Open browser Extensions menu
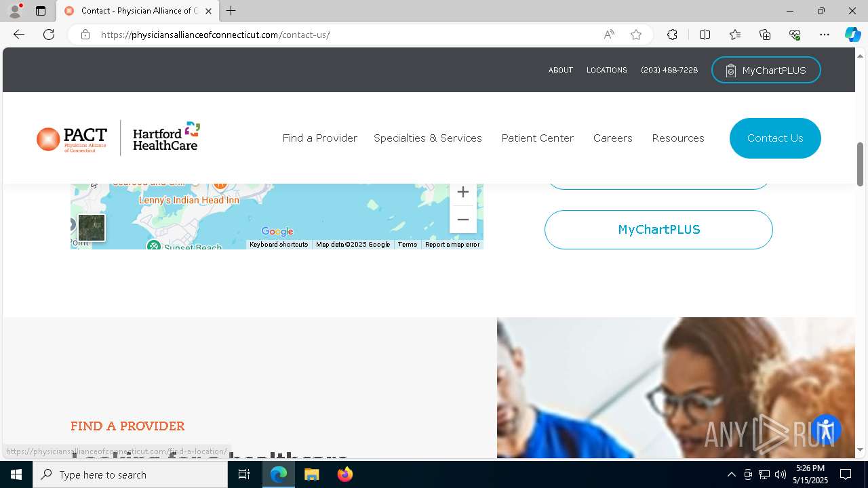Screen dimensions: 868x488 point(672,35)
